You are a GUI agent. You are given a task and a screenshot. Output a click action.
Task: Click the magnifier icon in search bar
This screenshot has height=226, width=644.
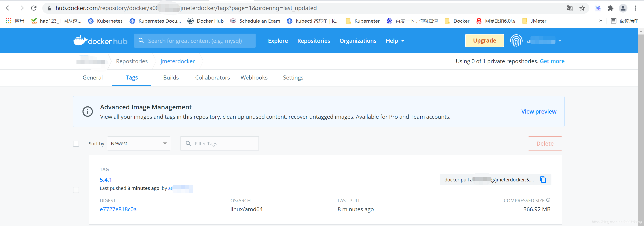coord(141,41)
